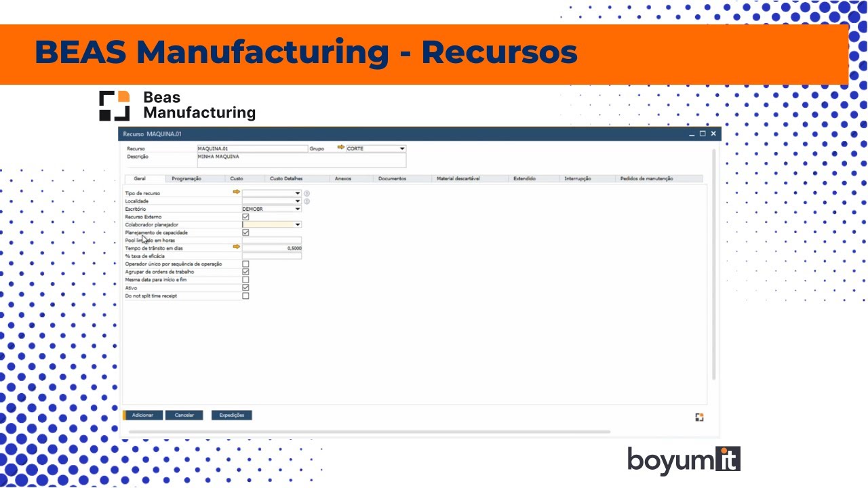Click the Expedições button
868x488 pixels.
(231, 415)
